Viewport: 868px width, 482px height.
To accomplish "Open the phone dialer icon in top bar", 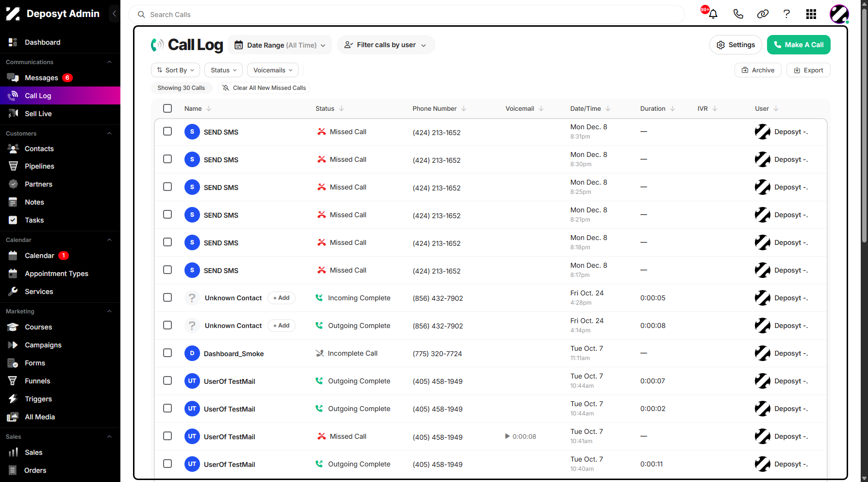I will (x=738, y=14).
